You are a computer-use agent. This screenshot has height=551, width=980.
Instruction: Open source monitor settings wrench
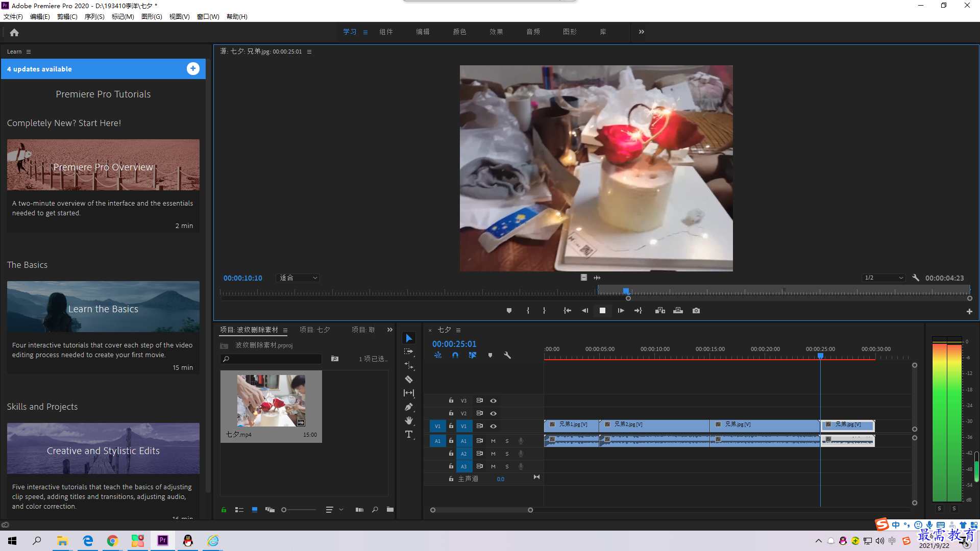tap(916, 278)
